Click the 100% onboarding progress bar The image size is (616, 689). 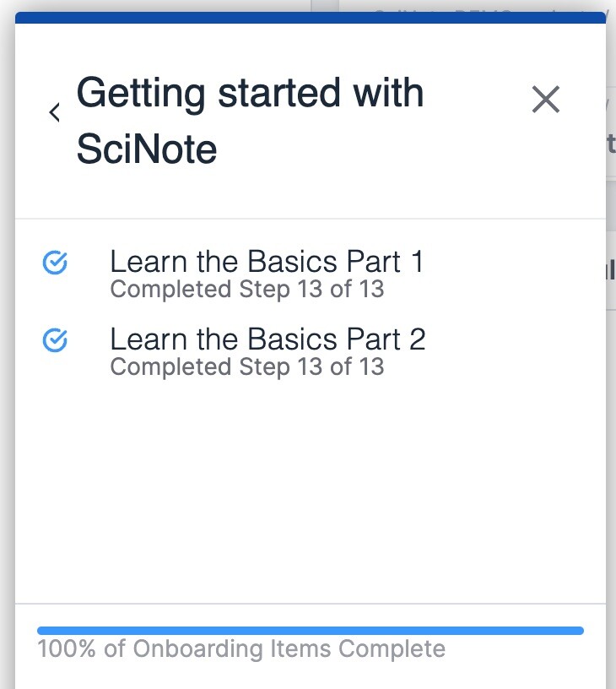click(x=308, y=629)
